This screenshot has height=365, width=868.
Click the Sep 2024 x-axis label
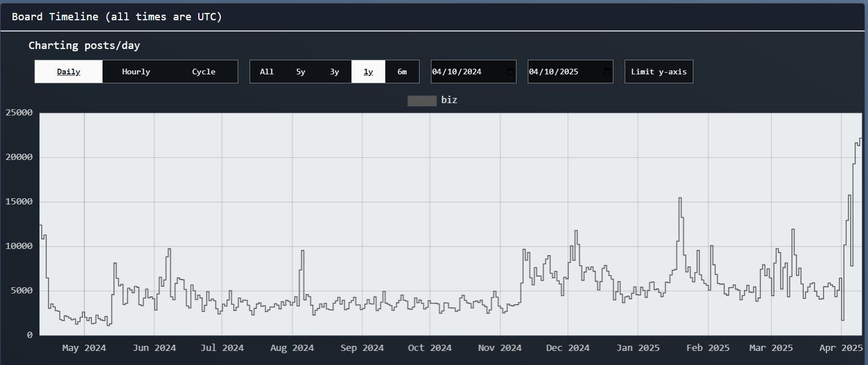[x=362, y=348]
